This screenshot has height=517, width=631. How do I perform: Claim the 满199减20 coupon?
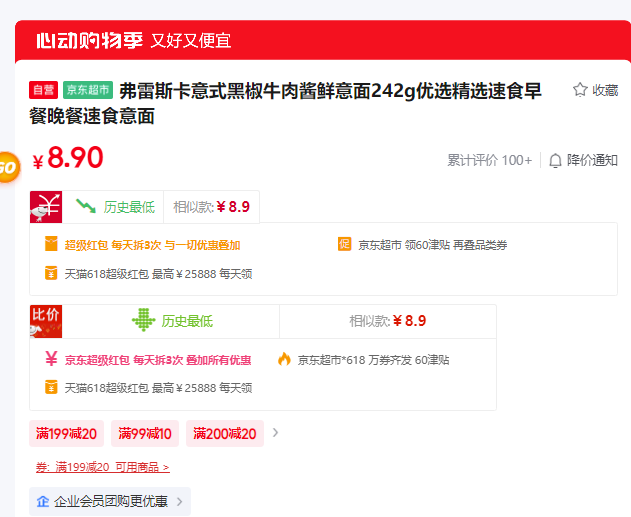(x=67, y=433)
